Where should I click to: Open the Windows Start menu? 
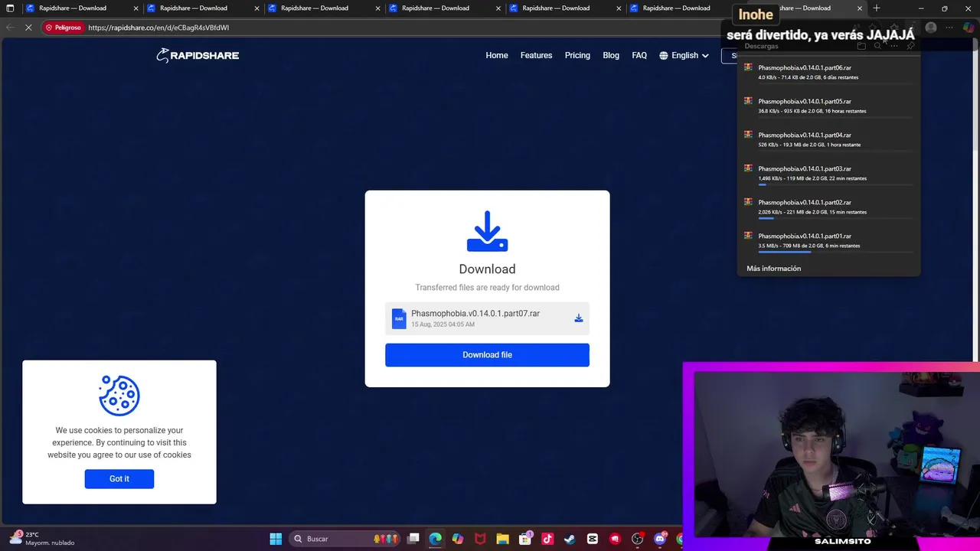[276, 539]
